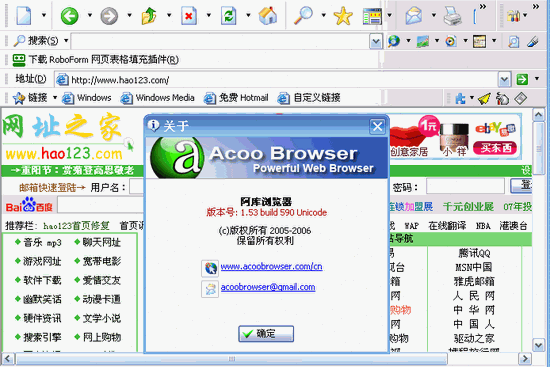Expand the 搜索(S) engine dropdown arrow
The image size is (551, 367).
(x=66, y=41)
